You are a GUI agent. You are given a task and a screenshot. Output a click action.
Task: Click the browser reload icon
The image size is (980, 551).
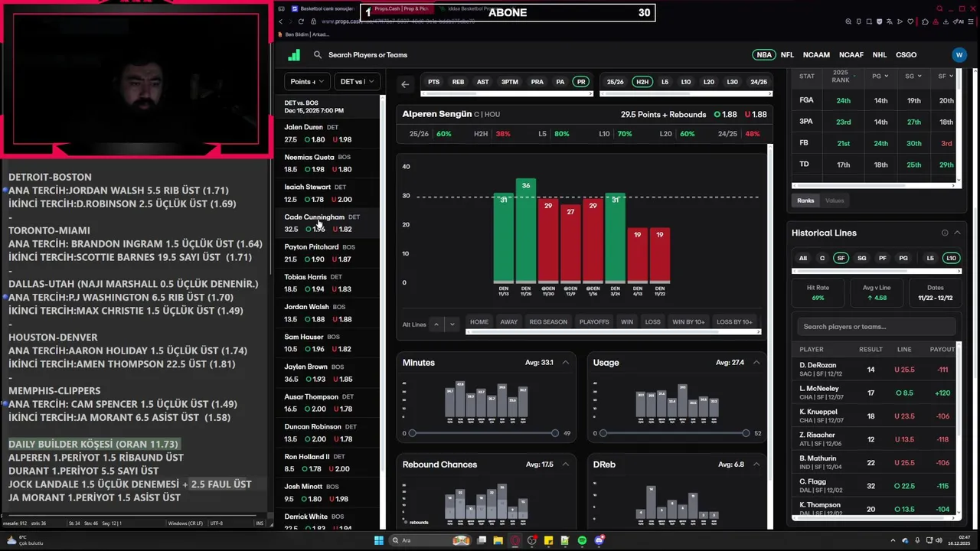tap(301, 21)
